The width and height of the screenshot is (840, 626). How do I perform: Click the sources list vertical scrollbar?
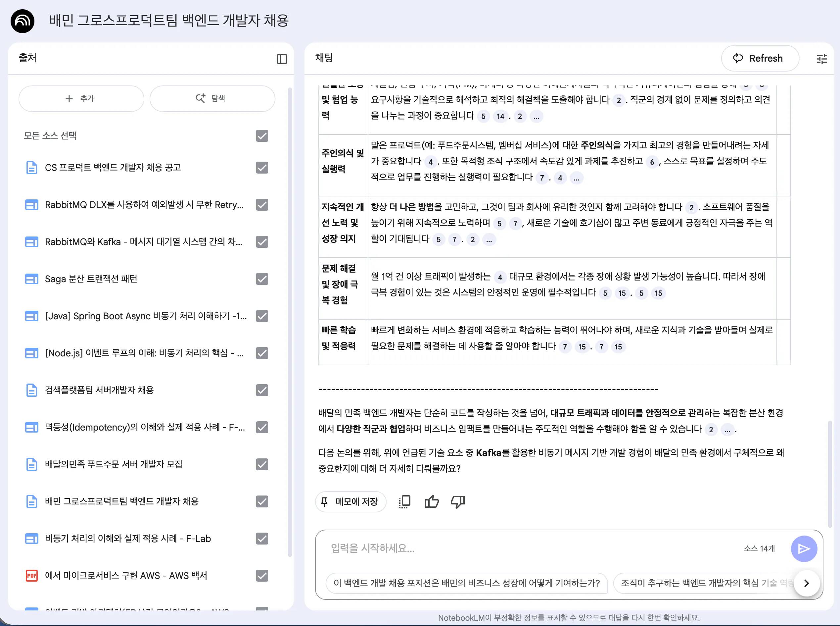(290, 322)
